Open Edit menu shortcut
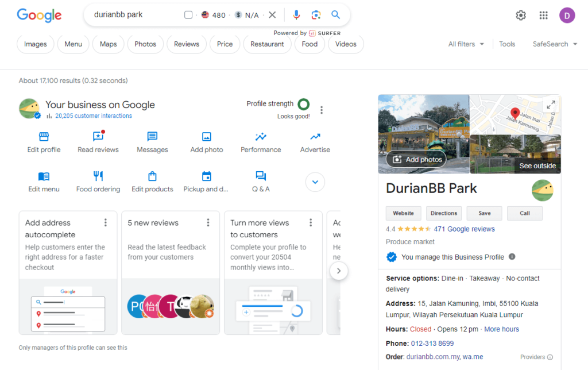588x370 pixels. point(44,182)
